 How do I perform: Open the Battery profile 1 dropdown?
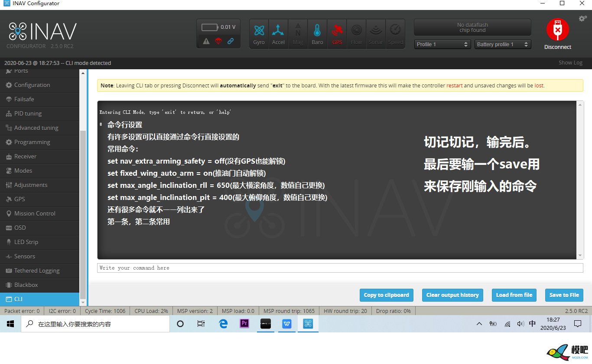pyautogui.click(x=503, y=44)
